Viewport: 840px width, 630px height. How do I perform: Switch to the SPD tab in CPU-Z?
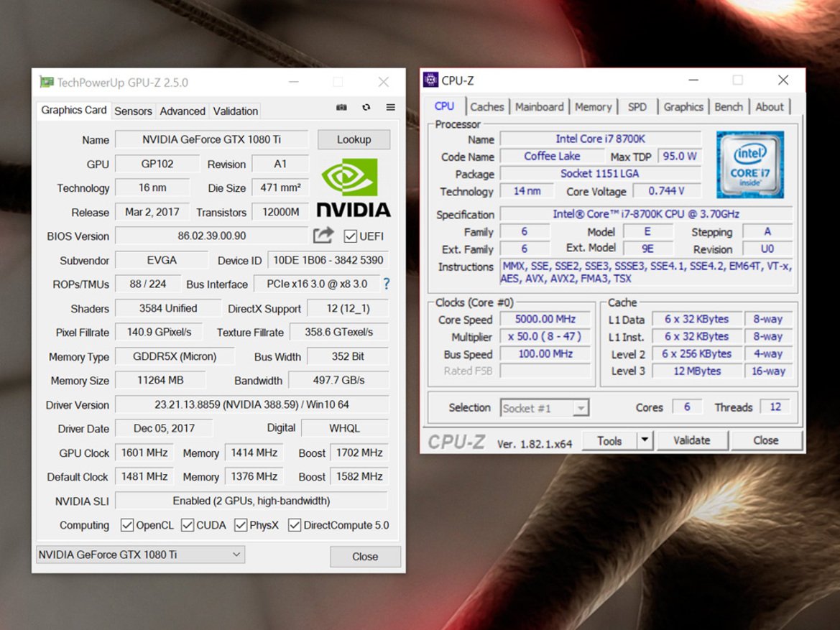tap(637, 106)
